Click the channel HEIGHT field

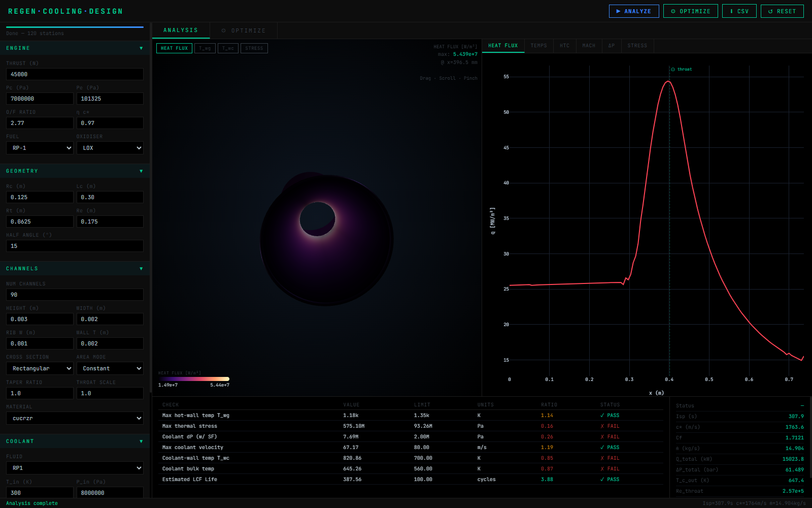[x=40, y=319]
